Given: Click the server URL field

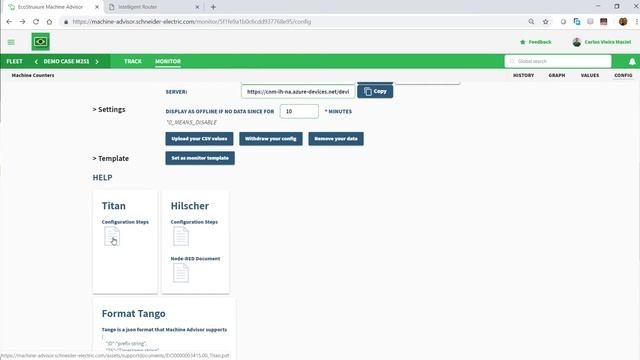Looking at the screenshot, I should 298,91.
